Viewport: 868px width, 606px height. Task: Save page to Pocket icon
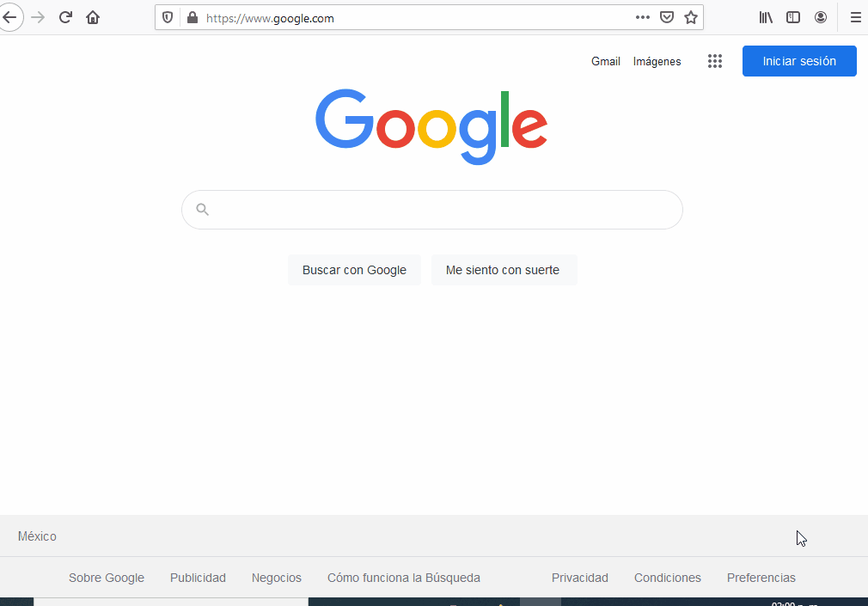pos(667,17)
